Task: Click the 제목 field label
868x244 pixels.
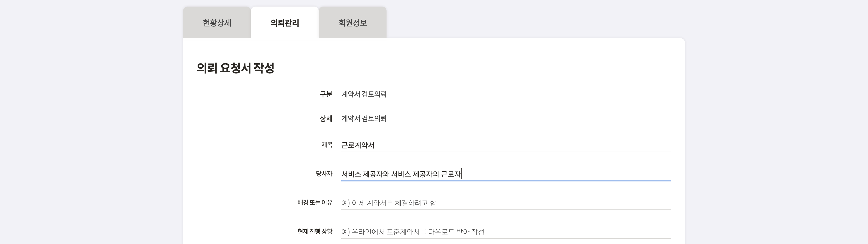Action: pyautogui.click(x=326, y=145)
